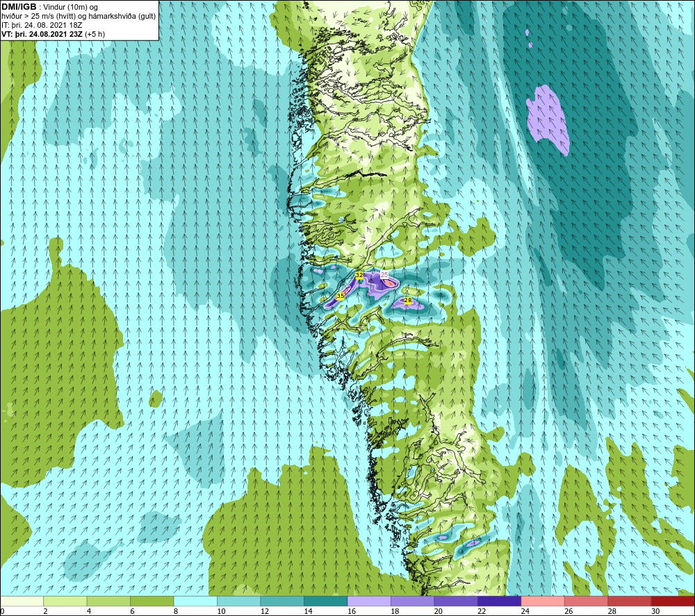Click the legend tick label 24
This screenshot has height=616, width=695.
pyautogui.click(x=525, y=611)
